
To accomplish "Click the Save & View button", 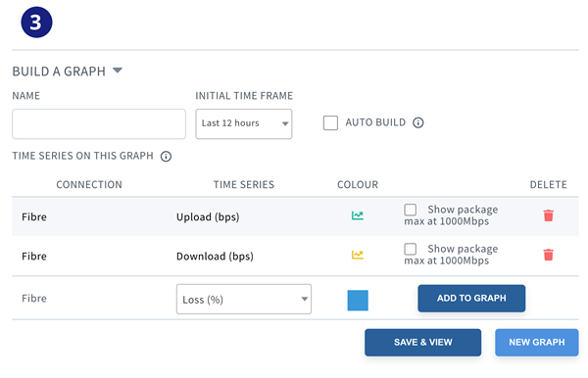I will [x=422, y=343].
